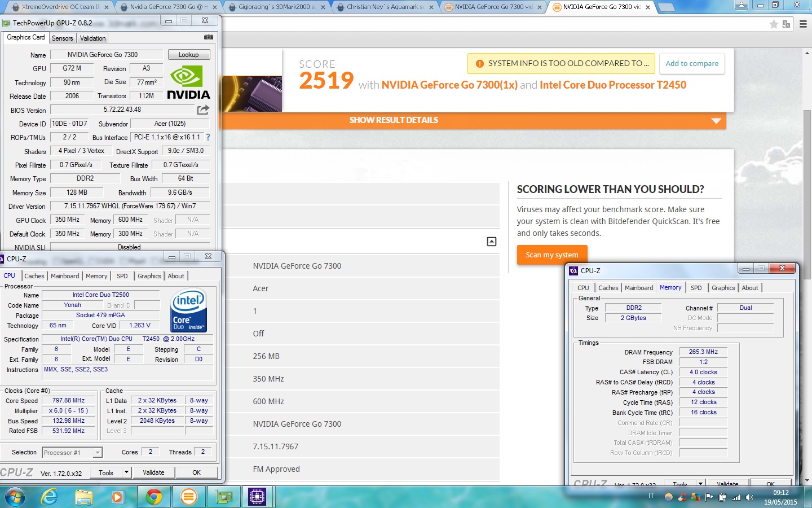Click Validate button in left CPU-Z
Viewport: 812px width, 508px height.
click(153, 472)
